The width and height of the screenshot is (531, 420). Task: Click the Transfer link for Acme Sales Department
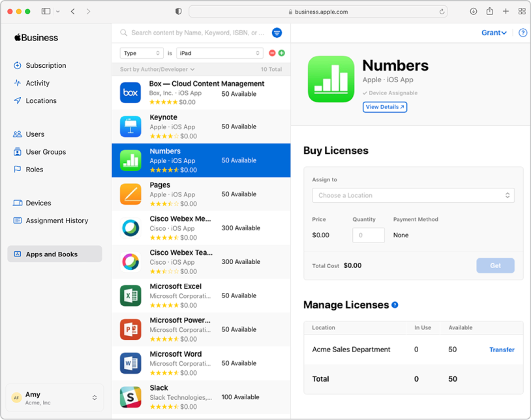501,350
